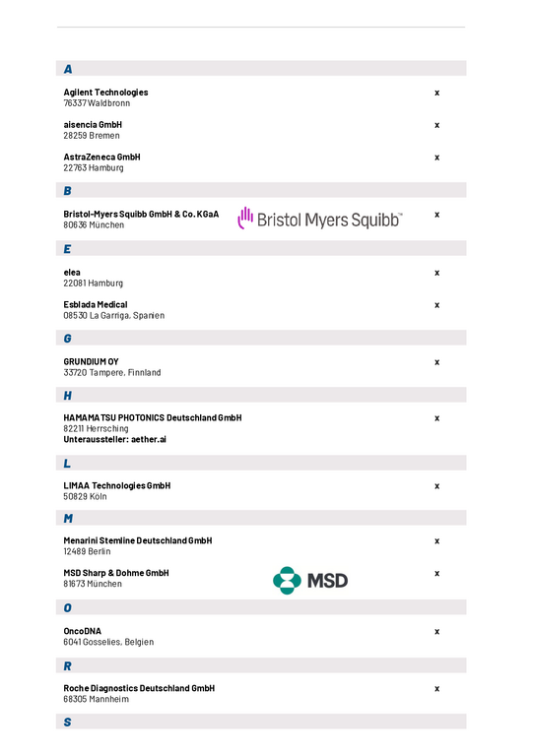This screenshot has width=535, height=756.
Task: Select the x mark beside aisencia GmbH
Action: (437, 125)
